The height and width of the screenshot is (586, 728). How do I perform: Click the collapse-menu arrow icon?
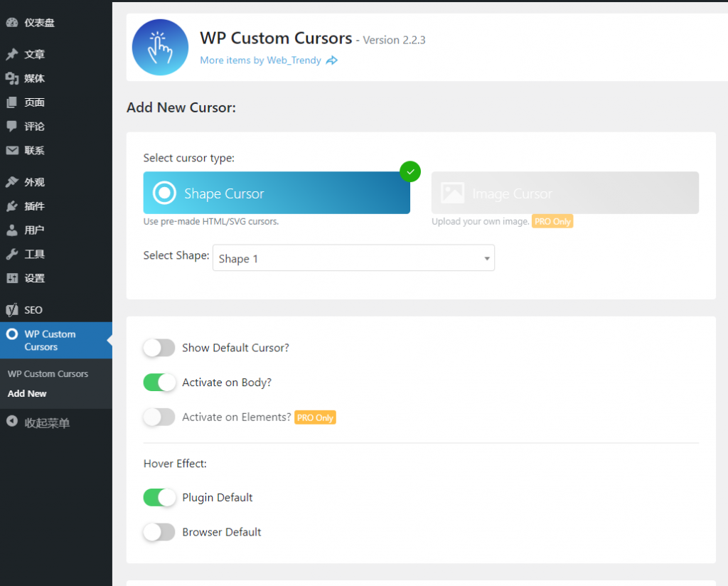click(12, 422)
